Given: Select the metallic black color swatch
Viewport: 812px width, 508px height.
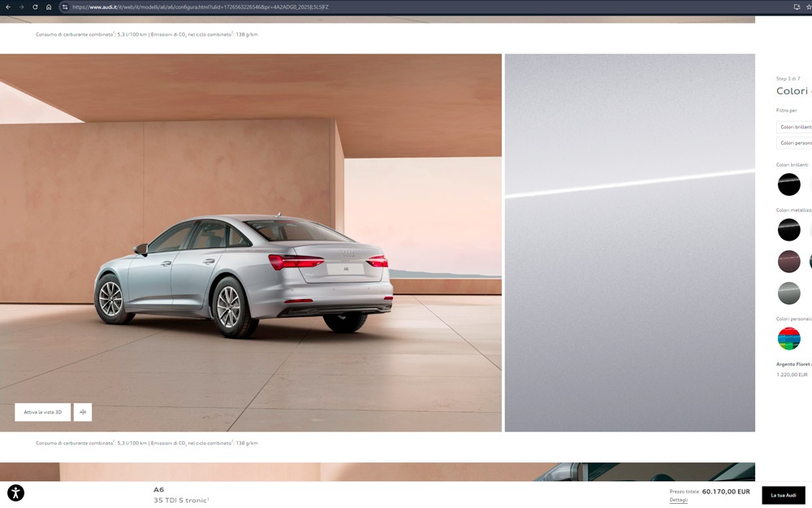Looking at the screenshot, I should 788,230.
